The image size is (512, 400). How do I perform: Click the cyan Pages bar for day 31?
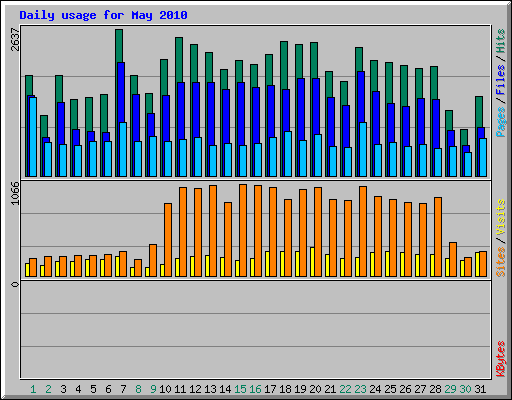coord(483,157)
